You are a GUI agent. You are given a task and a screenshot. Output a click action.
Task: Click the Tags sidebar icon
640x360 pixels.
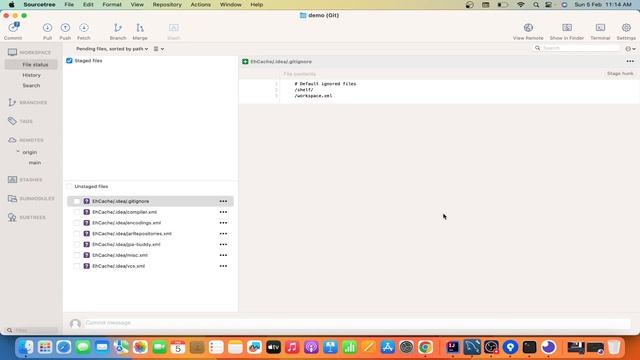pos(12,121)
